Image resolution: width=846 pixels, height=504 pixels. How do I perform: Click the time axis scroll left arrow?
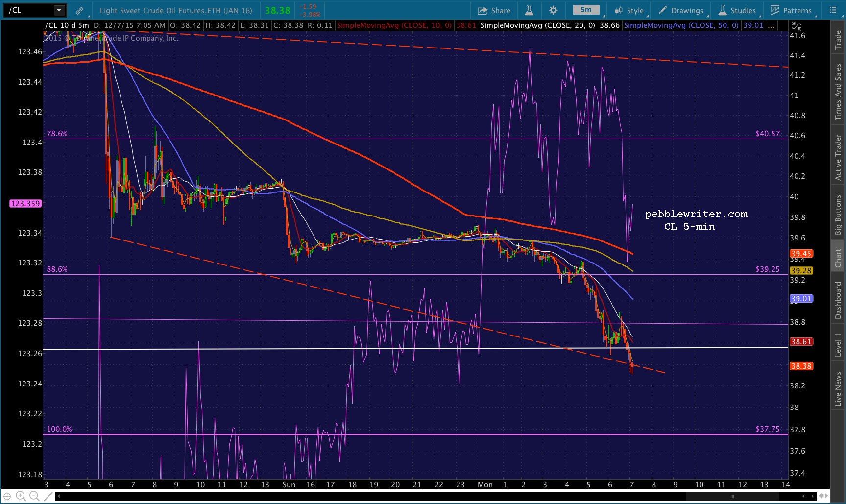click(x=59, y=496)
